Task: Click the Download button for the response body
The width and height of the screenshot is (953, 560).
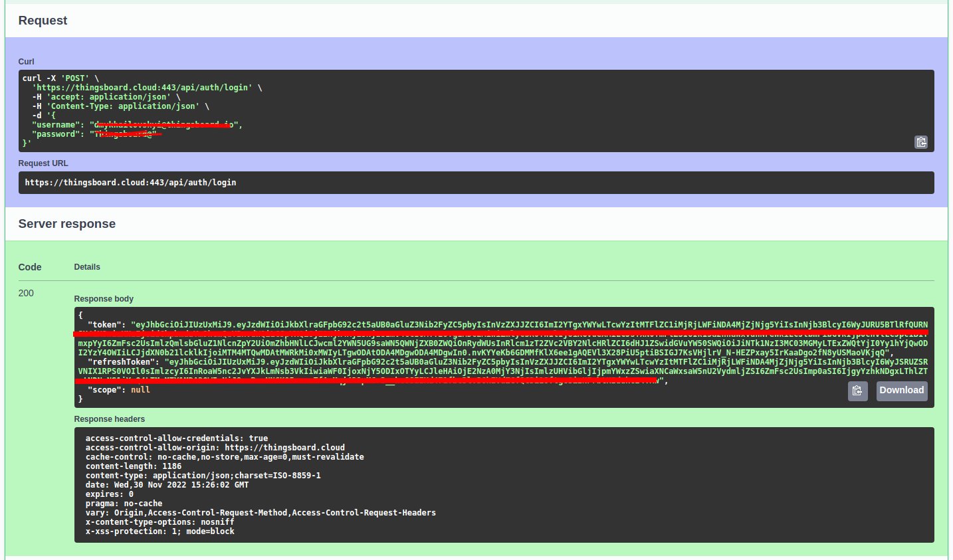Action: pos(901,391)
